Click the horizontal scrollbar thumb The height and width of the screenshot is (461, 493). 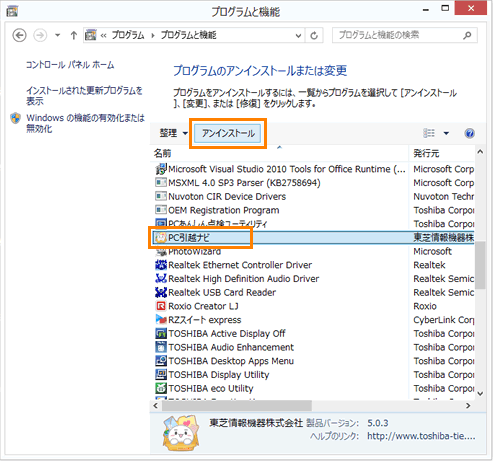[237, 406]
